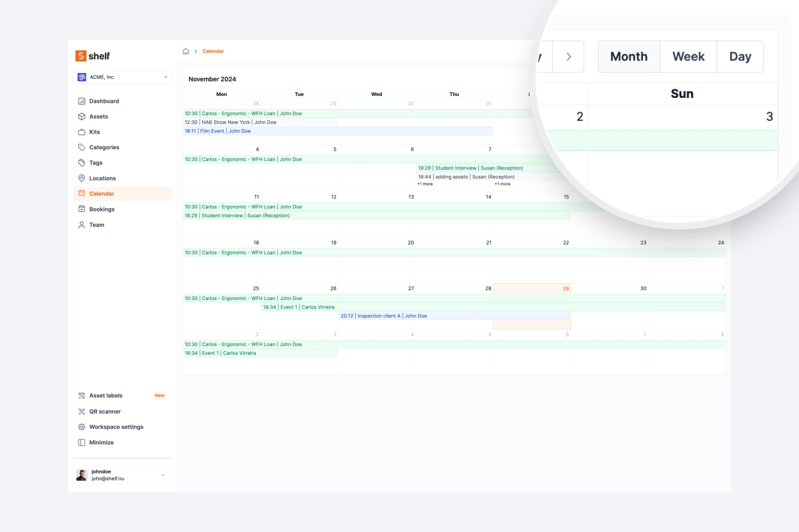
Task: Advance the calendar with the next arrow
Action: tap(568, 56)
